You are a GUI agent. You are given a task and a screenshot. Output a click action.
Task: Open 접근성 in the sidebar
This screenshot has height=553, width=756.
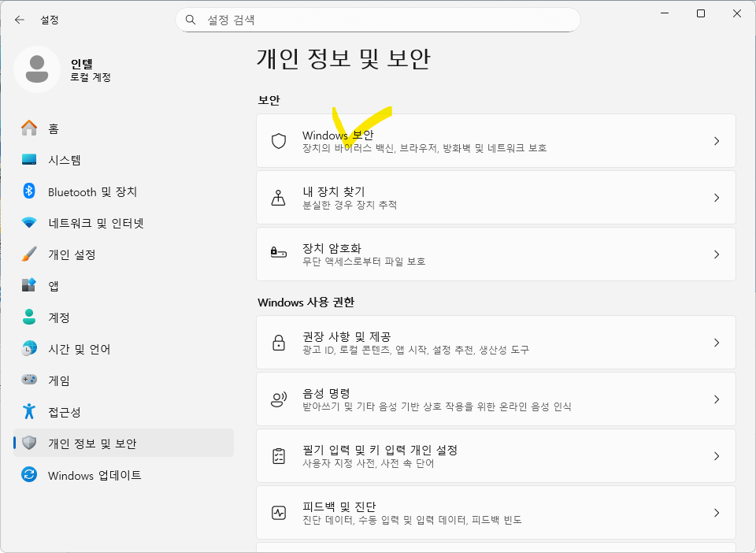[124, 411]
